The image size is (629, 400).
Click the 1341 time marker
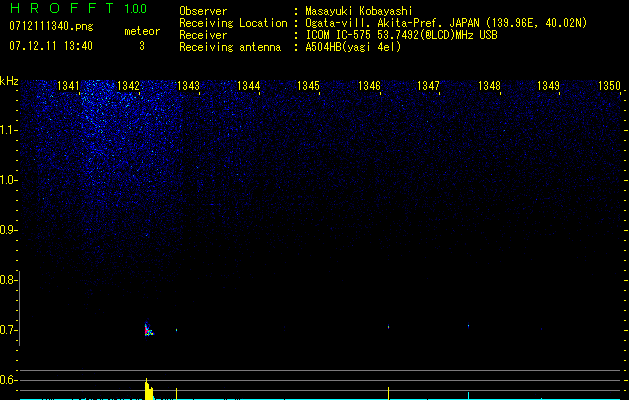[x=69, y=86]
